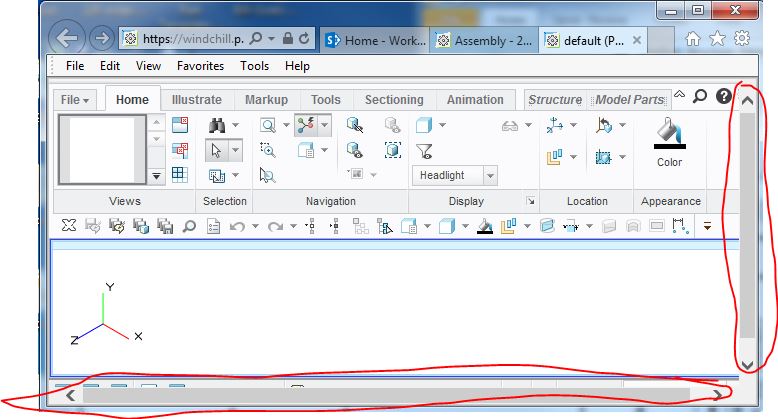Open the Tools ribbon tab
Viewport: 778px width, 419px height.
click(x=325, y=100)
